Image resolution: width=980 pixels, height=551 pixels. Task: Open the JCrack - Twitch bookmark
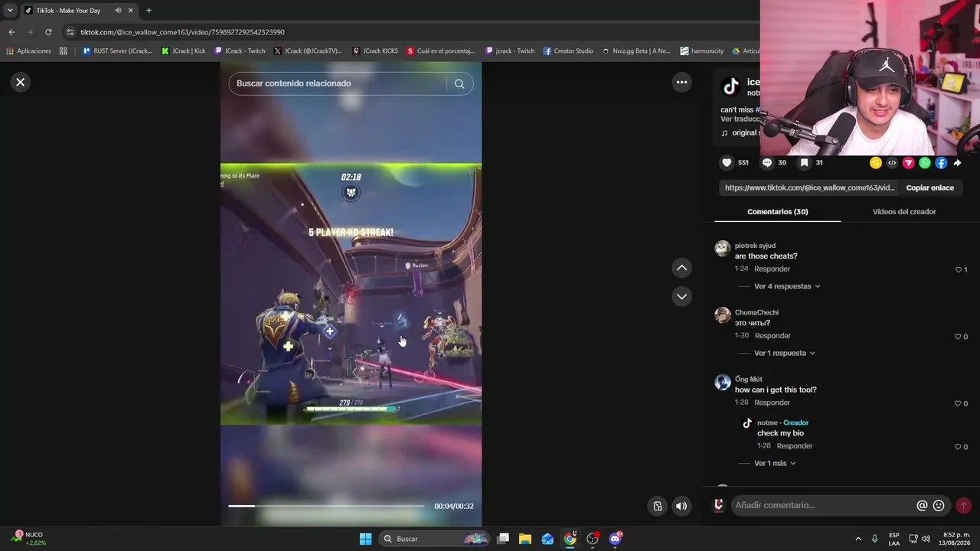pos(240,51)
